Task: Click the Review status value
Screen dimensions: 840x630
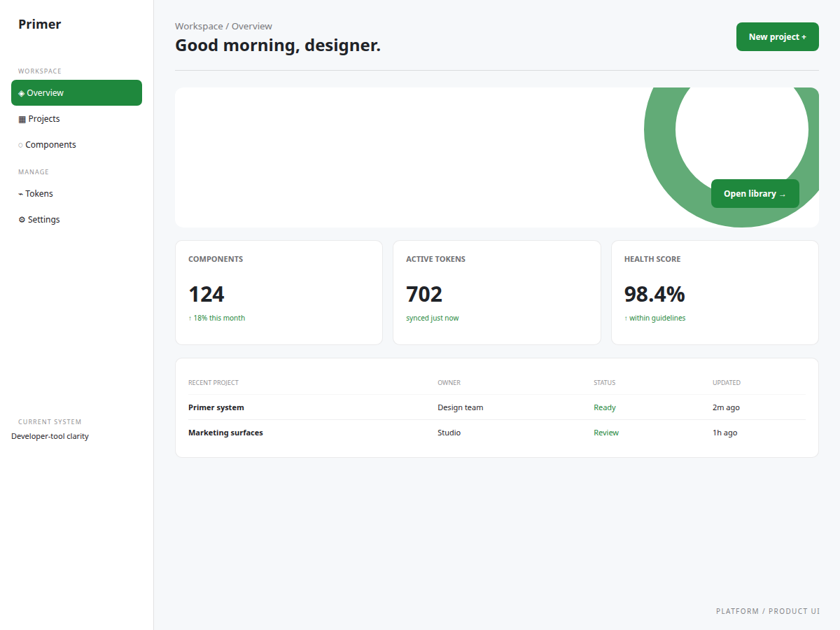Action: coord(606,433)
